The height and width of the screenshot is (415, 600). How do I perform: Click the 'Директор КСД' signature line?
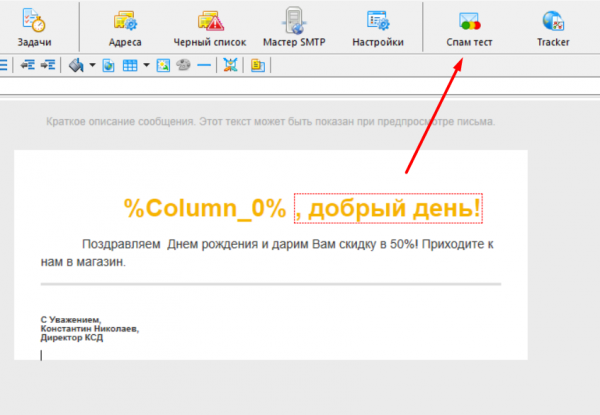click(x=72, y=338)
